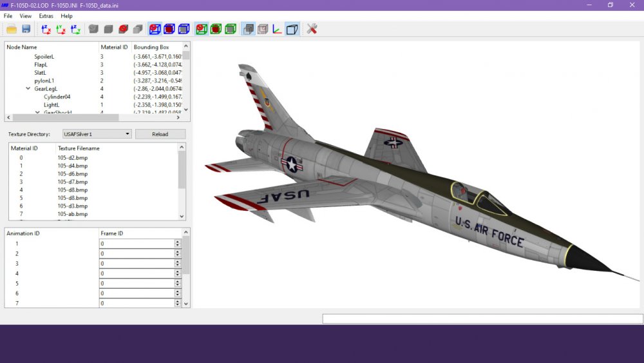Toggle the stacked overlapping cubes icon

coord(248,29)
